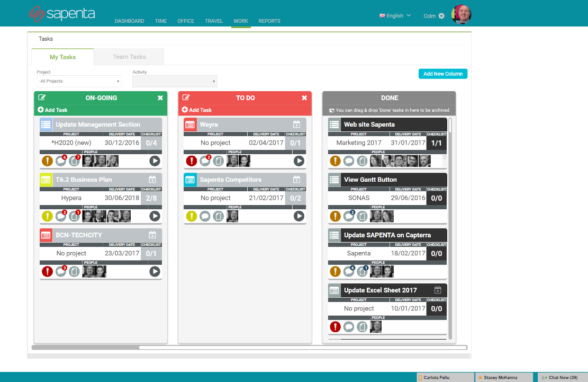The image size is (588, 382).
Task: Click the Add New Column button
Action: (442, 74)
